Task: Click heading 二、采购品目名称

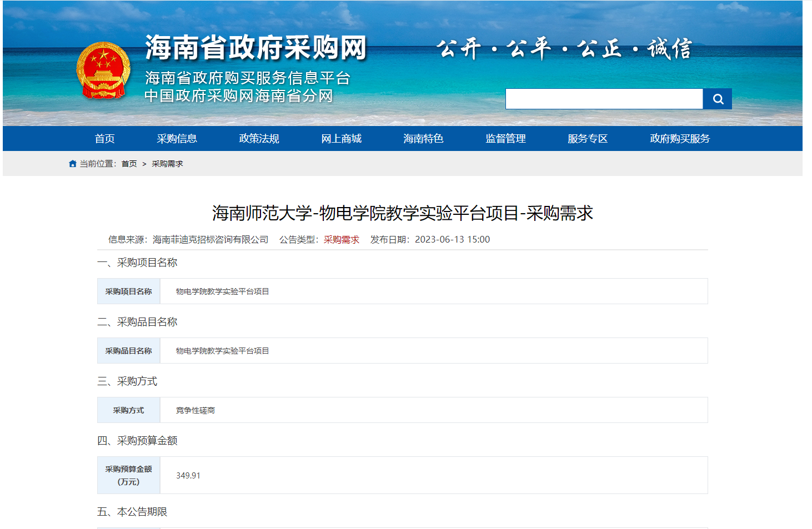Action: 137,322
